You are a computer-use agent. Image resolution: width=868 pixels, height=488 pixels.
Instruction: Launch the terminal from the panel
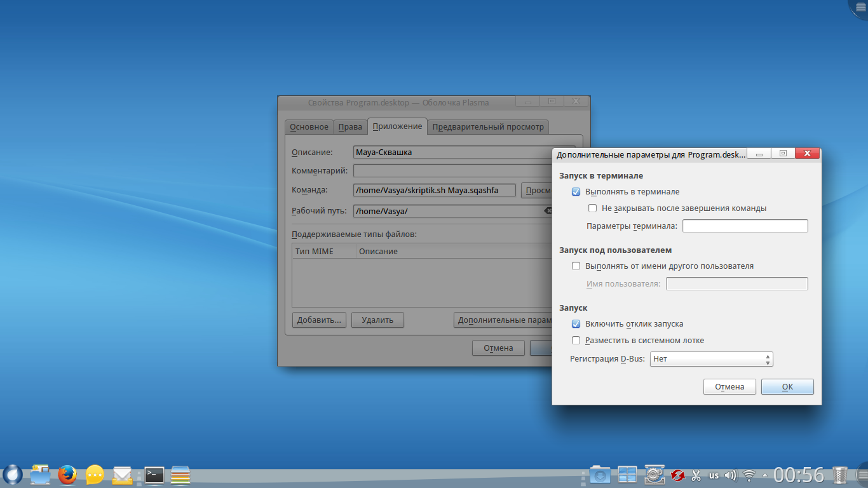tap(154, 474)
